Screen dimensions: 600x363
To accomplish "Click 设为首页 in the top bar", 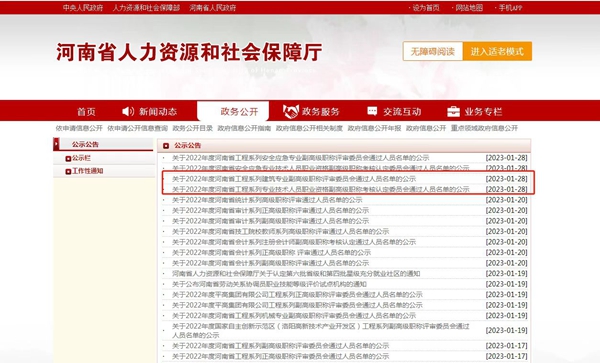I will (426, 8).
